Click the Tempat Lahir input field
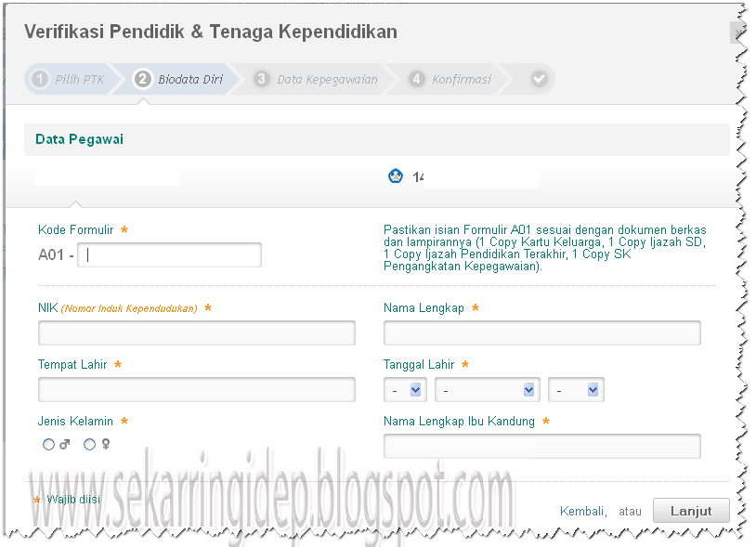 coord(196,389)
